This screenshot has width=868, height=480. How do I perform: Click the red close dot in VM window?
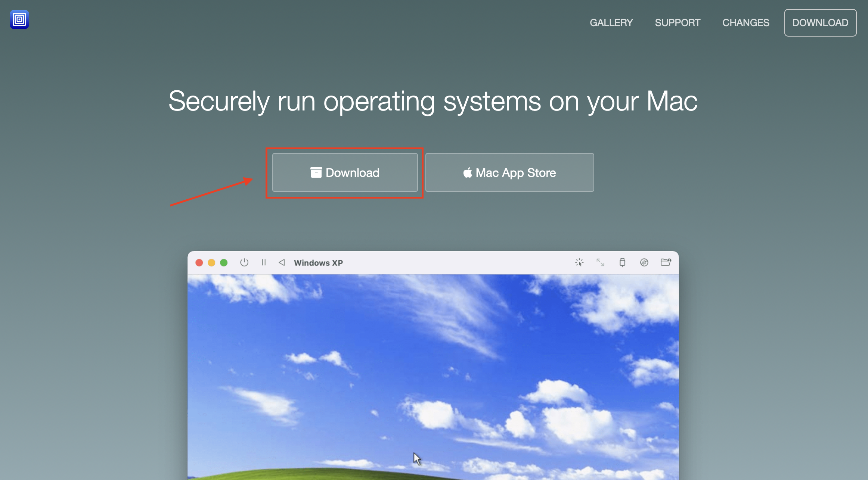tap(199, 263)
